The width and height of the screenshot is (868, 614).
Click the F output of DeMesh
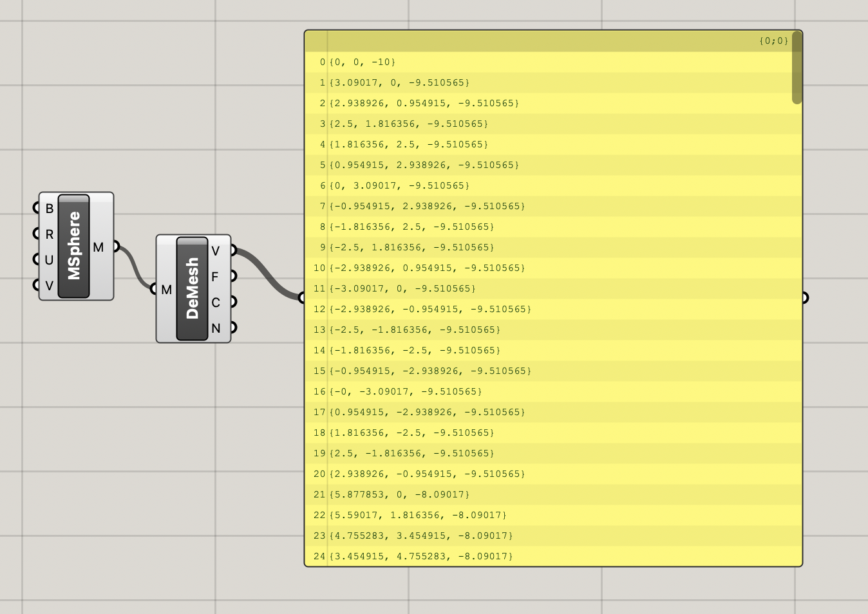tap(216, 276)
